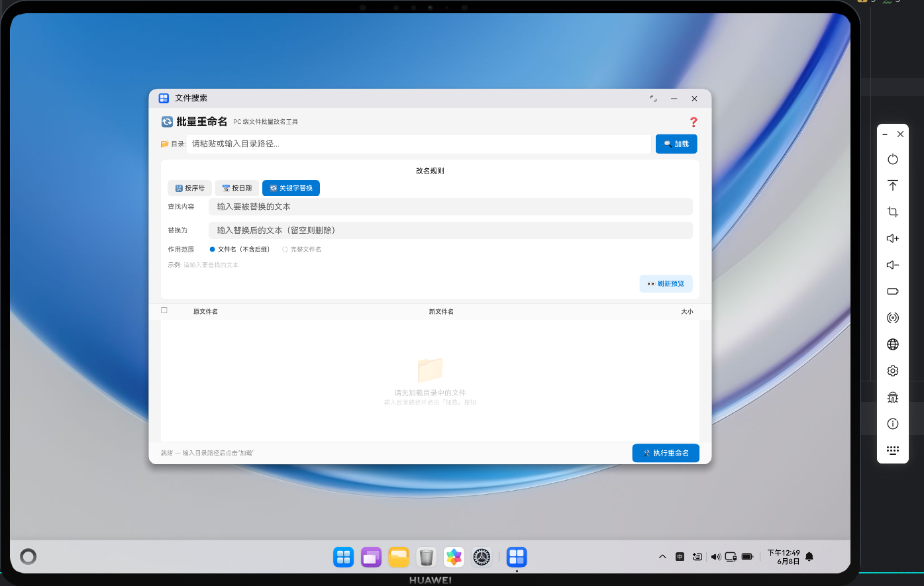Click the running 文件搜索 app dock icon
Viewport: 924px width, 586px height.
point(517,557)
